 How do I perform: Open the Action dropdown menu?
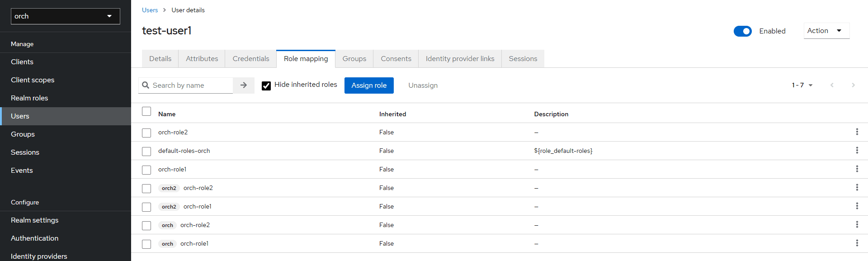[826, 31]
